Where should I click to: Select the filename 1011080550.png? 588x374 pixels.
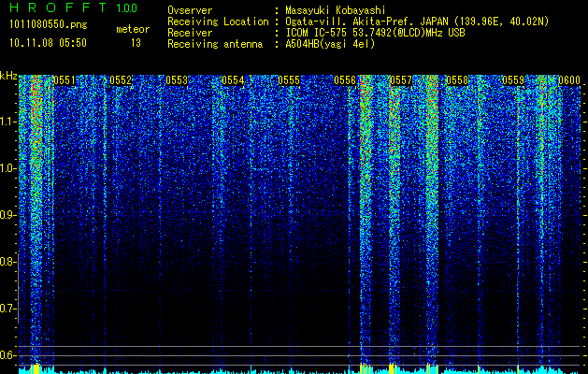pos(48,25)
